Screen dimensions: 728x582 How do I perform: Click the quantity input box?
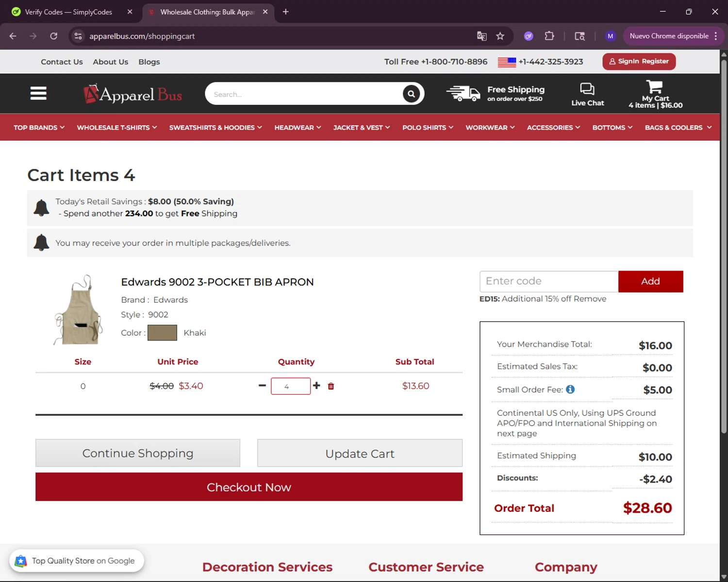[291, 386]
